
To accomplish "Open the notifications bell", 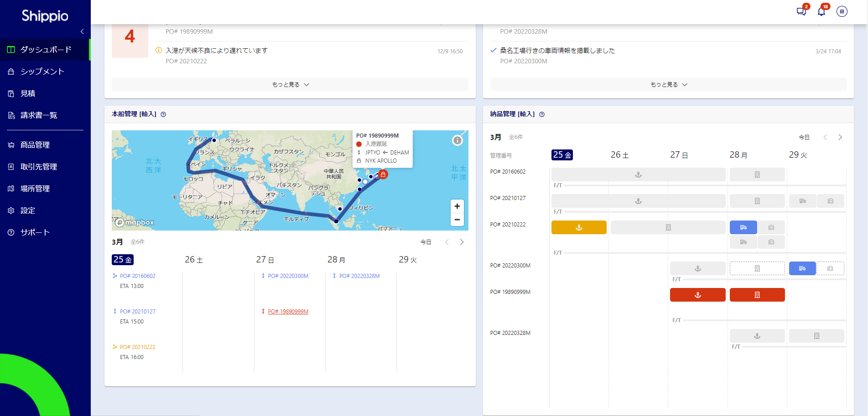I will (821, 11).
